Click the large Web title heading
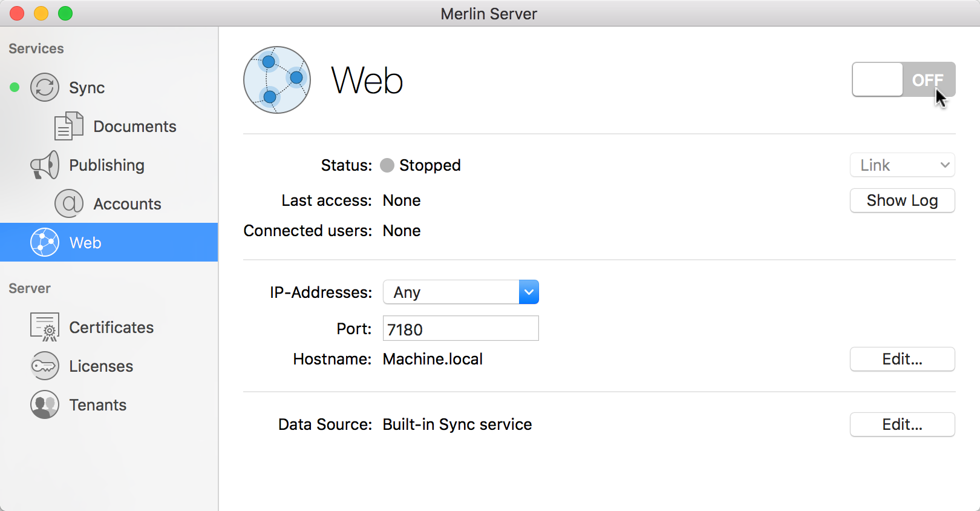The image size is (980, 511). click(367, 80)
